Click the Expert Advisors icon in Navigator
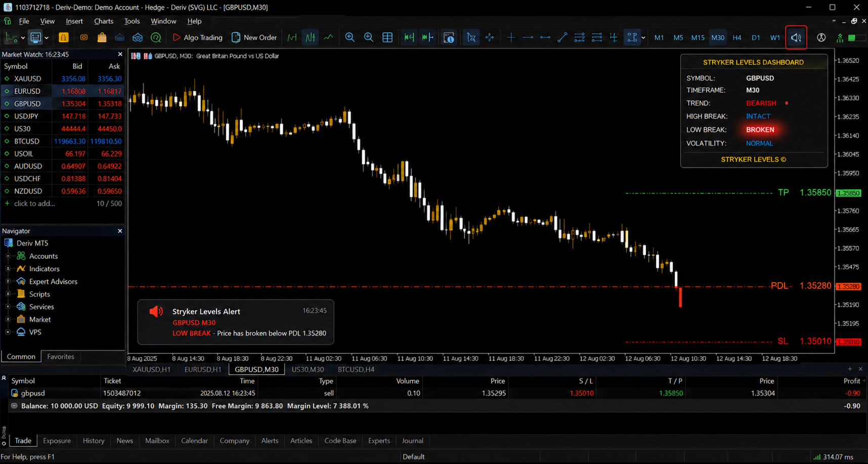868x464 pixels. click(x=21, y=281)
